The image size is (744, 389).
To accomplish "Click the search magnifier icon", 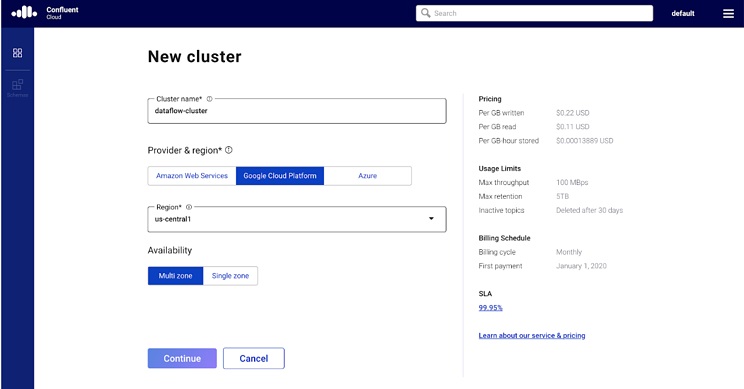I will [426, 13].
